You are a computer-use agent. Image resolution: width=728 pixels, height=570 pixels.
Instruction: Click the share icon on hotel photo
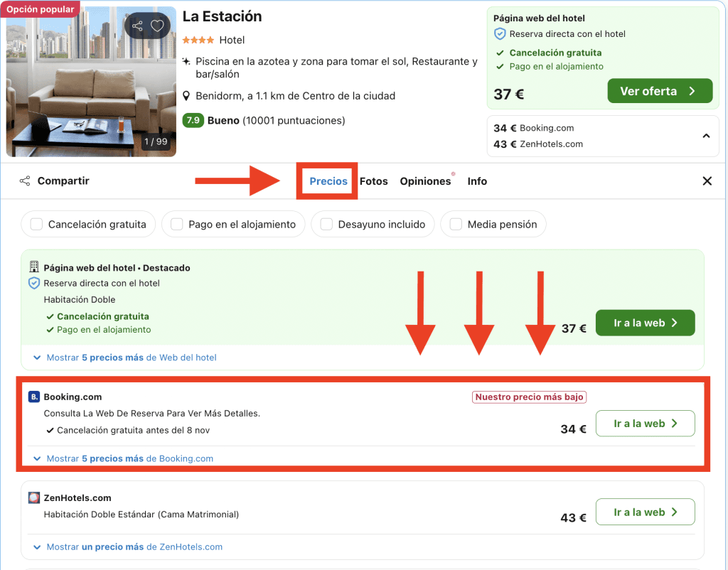pyautogui.click(x=137, y=26)
